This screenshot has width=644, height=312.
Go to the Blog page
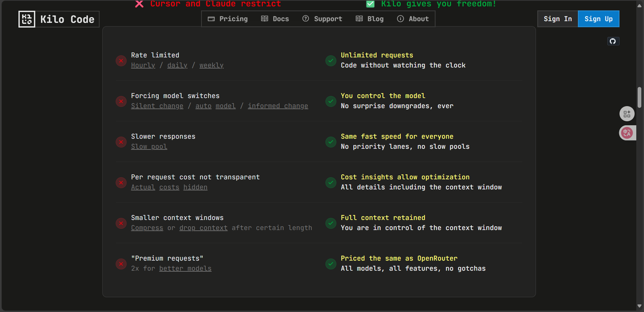click(370, 19)
